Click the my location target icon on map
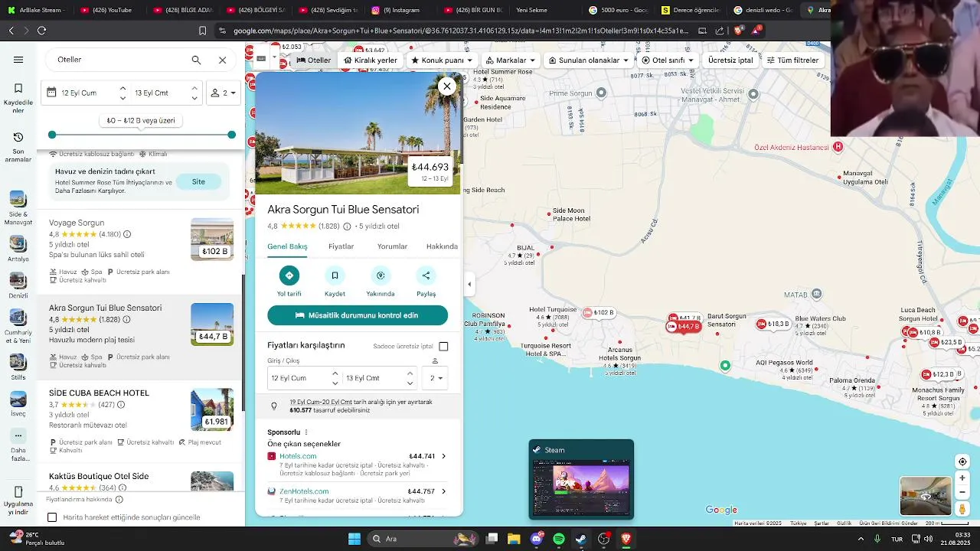The height and width of the screenshot is (551, 980). coord(962,461)
